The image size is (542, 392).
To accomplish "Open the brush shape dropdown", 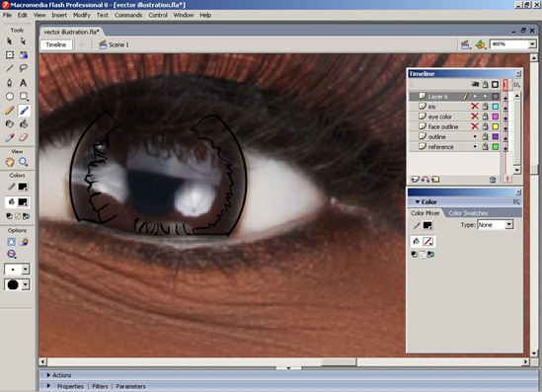I will coord(26,284).
